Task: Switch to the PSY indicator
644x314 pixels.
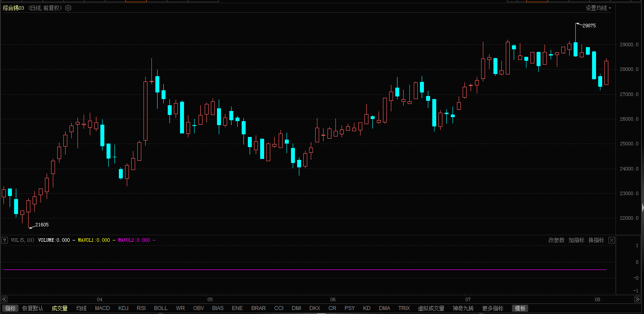Action: click(350, 308)
